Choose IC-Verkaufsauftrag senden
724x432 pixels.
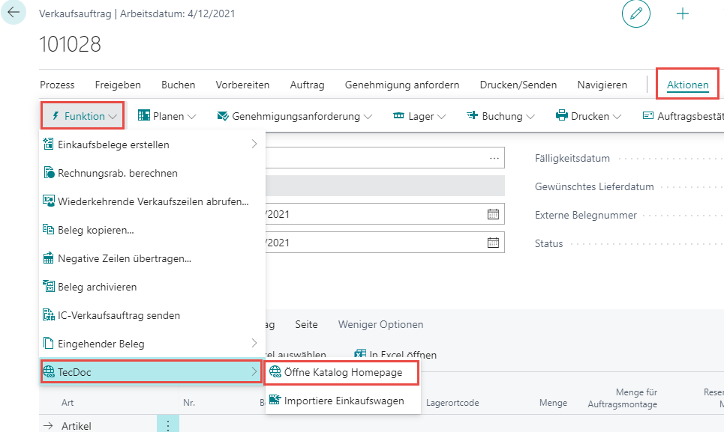coord(152,315)
